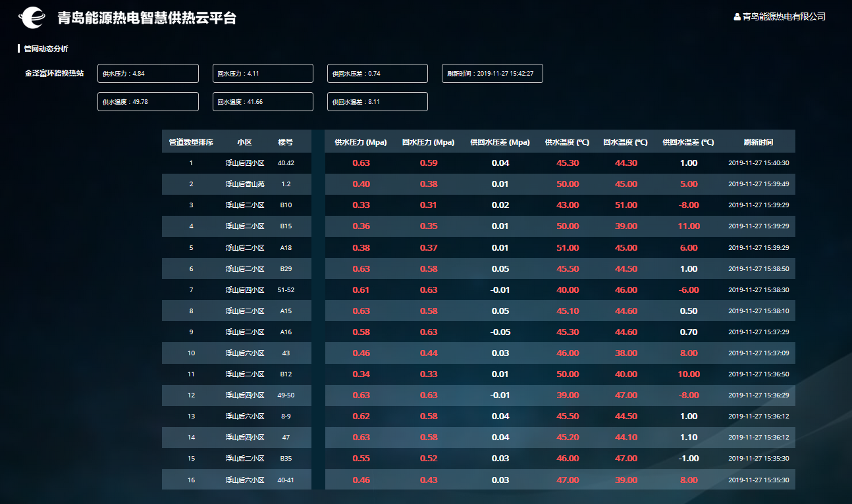852x504 pixels.
Task: Click the 11.00 temperature difference value
Action: pos(689,226)
